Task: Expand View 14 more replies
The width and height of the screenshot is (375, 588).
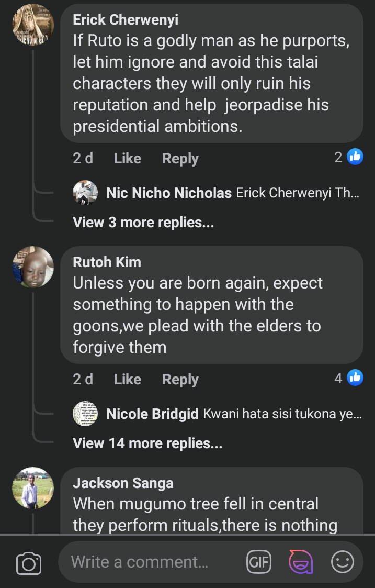Action: pyautogui.click(x=147, y=443)
